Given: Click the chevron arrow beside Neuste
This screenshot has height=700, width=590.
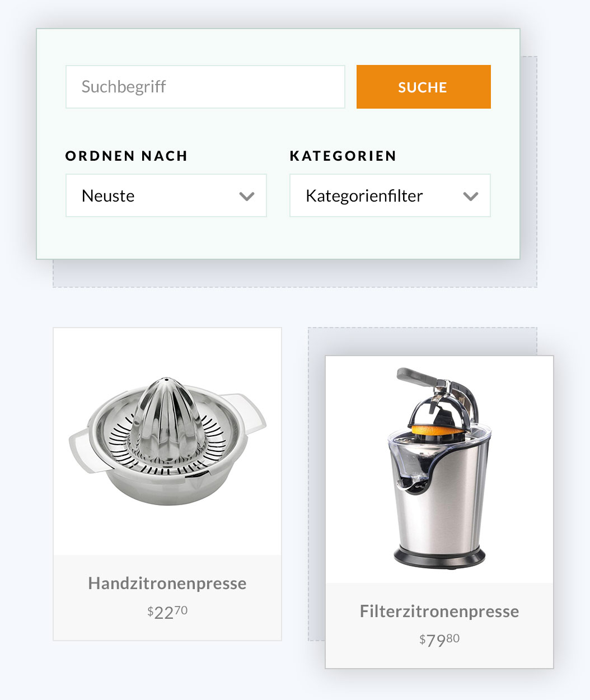Looking at the screenshot, I should 247,196.
